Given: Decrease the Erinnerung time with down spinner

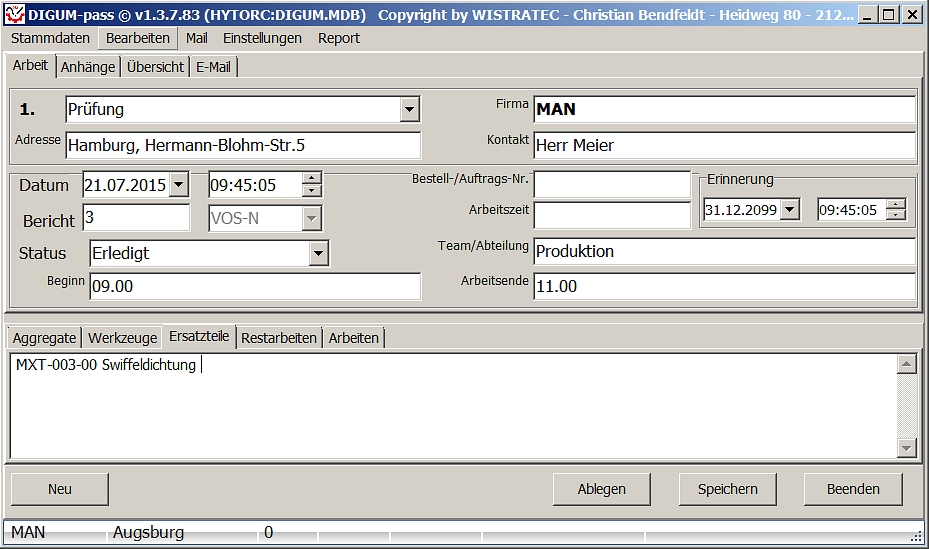Looking at the screenshot, I should (896, 215).
